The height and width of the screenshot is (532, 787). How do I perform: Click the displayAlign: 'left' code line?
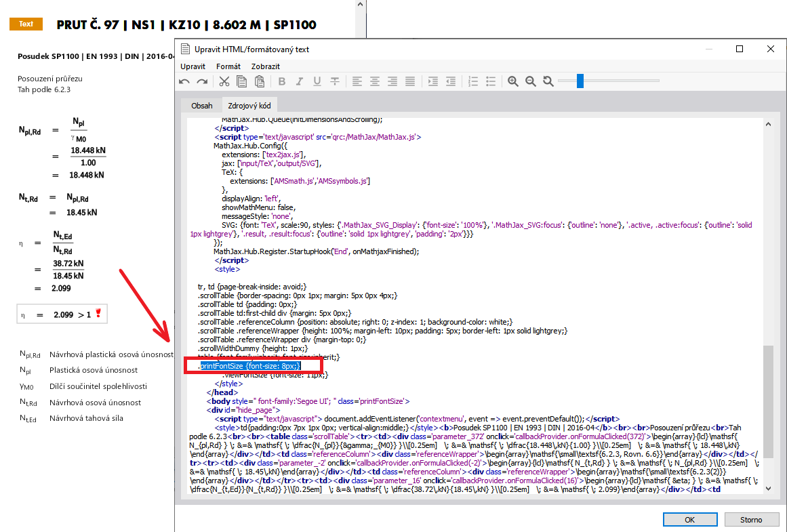tap(251, 199)
